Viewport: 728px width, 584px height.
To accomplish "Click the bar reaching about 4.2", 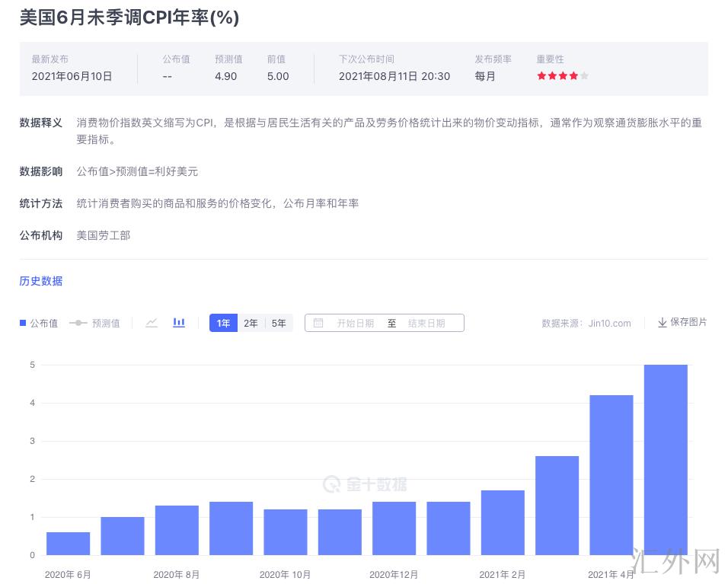I will point(611,474).
